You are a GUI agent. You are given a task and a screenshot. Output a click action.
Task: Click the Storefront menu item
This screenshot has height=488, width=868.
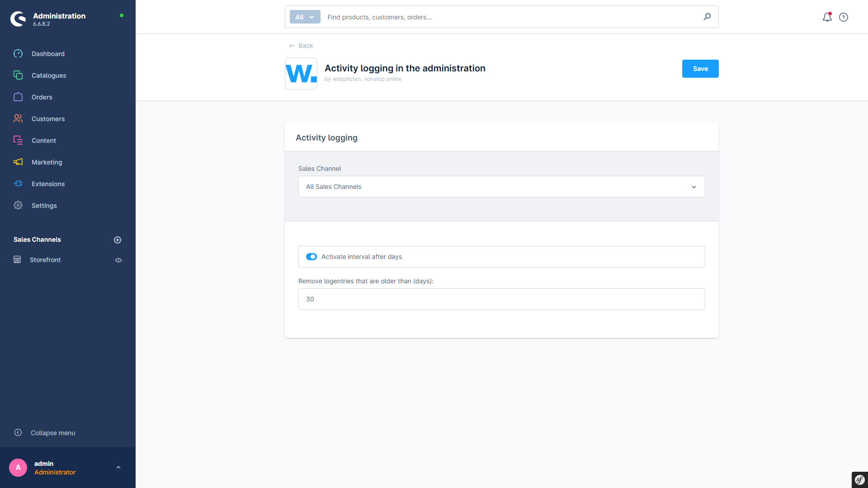[45, 260]
